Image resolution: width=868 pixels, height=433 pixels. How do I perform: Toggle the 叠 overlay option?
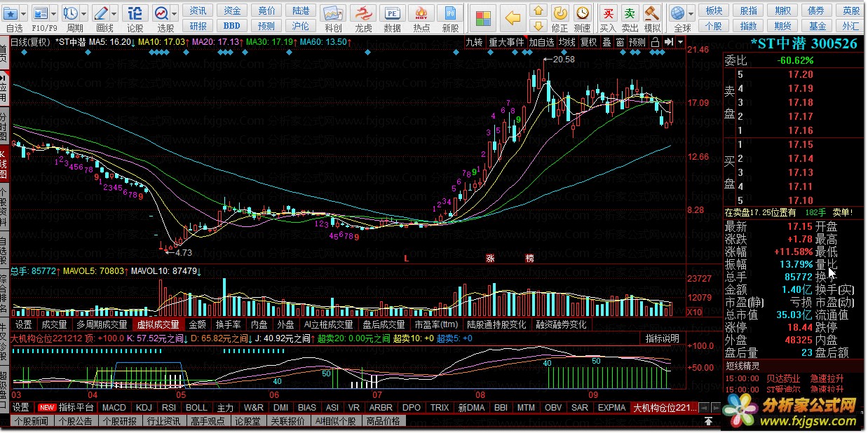pos(606,42)
